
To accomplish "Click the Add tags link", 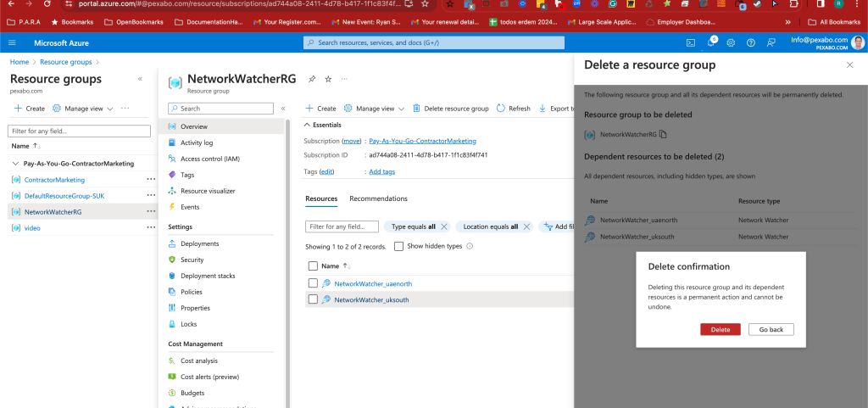I will 382,171.
